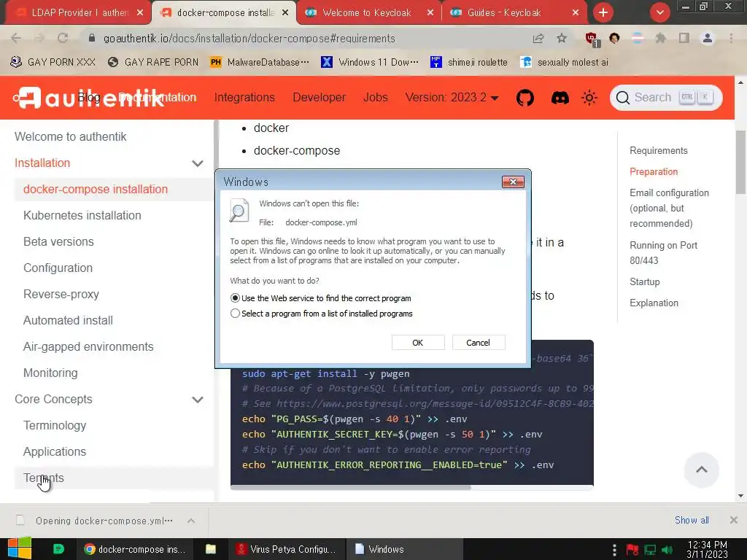
Task: Click OK in the Windows dialog
Action: point(418,343)
